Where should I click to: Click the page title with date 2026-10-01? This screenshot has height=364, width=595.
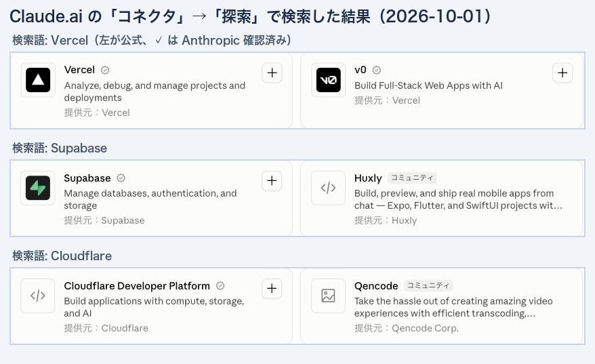pos(251,16)
